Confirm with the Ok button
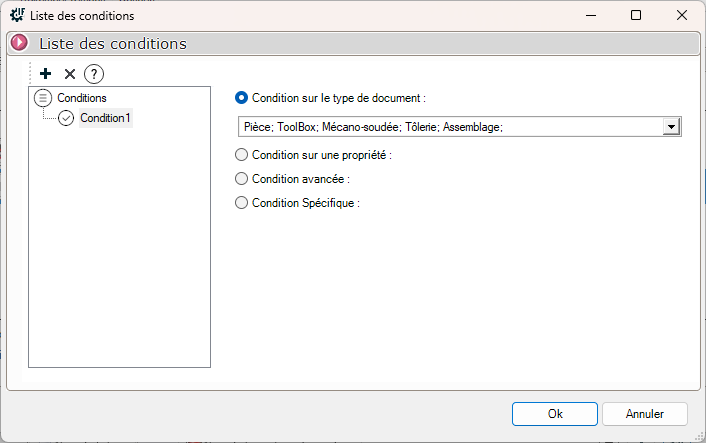Image resolution: width=706 pixels, height=443 pixels. click(555, 413)
